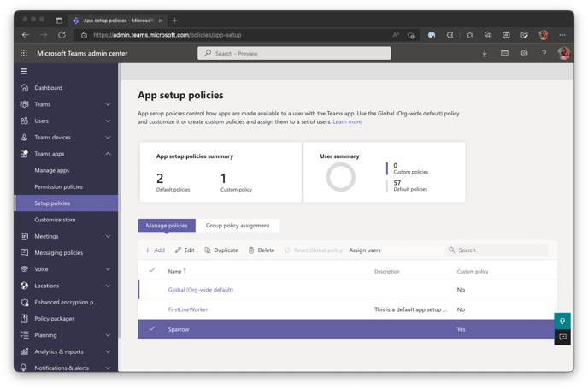Viewport: 588px width, 389px height.
Task: Open the FirstLineWorker policy
Action: 188,309
